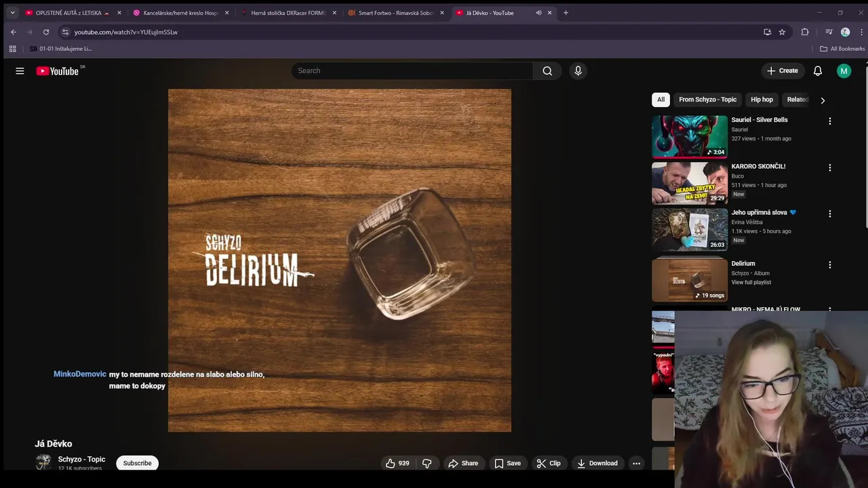
Task: Dislike the video with thumbs down
Action: tap(427, 463)
